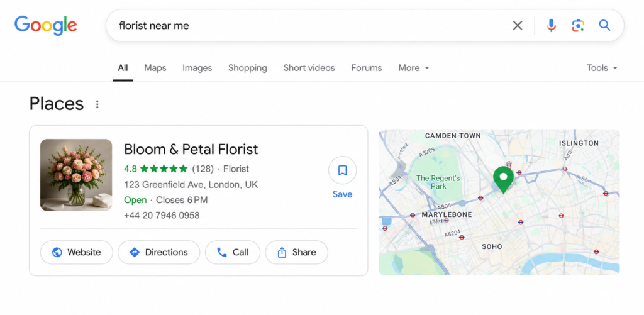Open Google Lens image search
The image size is (644, 315).
(x=578, y=25)
